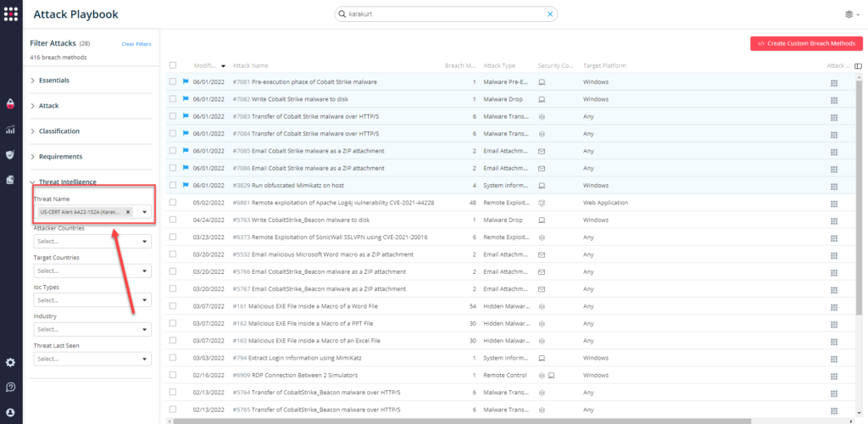Click the vertical scrollbar of attack table
Screen dimensions: 868x424
tap(860, 212)
